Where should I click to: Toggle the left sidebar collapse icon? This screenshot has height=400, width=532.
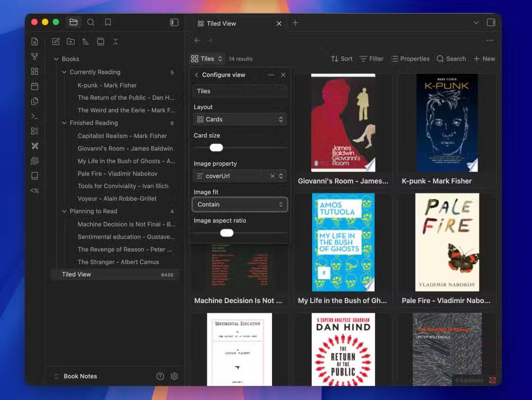pyautogui.click(x=174, y=22)
